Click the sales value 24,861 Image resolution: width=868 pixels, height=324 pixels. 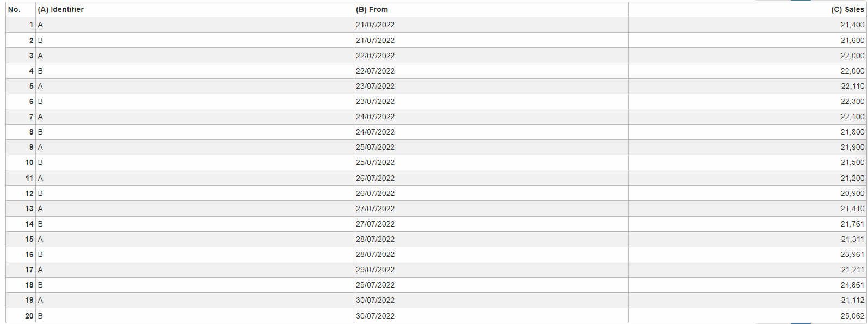[852, 285]
